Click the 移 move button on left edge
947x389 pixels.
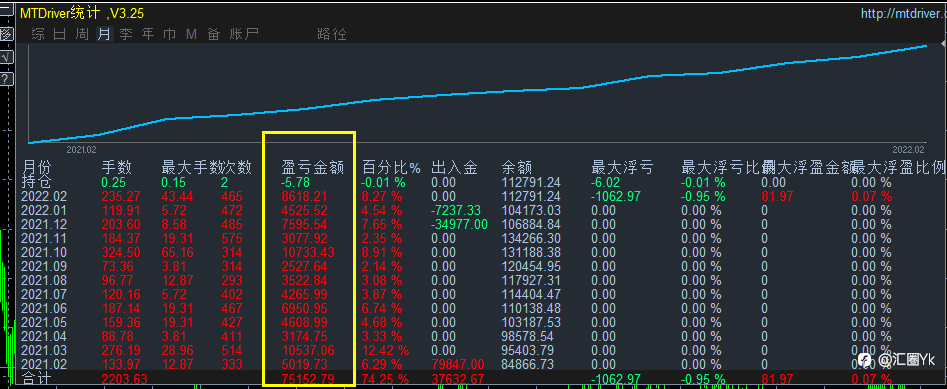pos(5,34)
